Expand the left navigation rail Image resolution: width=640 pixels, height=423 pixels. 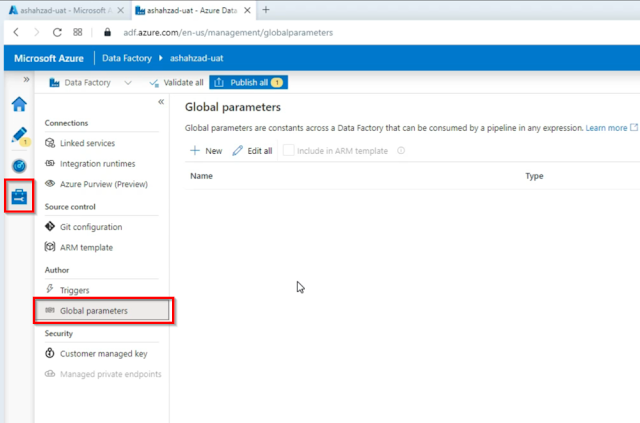tap(27, 79)
